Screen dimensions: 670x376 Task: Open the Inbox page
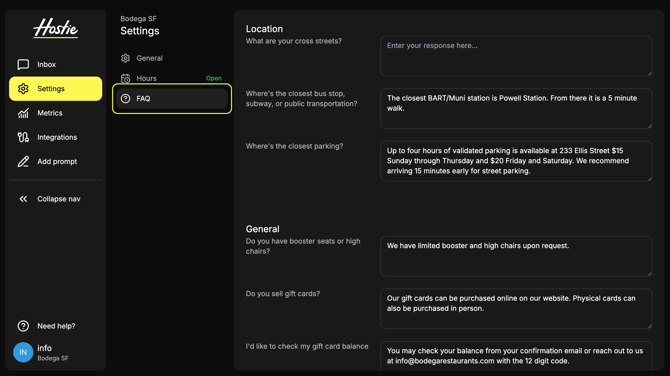coord(56,64)
